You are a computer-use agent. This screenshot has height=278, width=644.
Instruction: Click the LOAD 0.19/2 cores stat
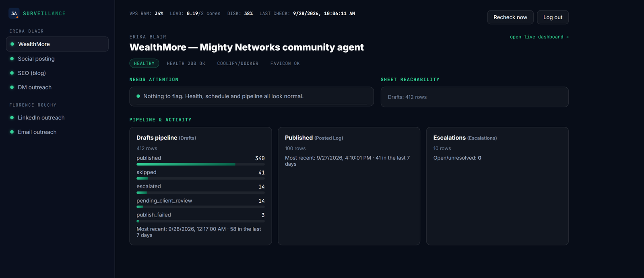click(195, 13)
